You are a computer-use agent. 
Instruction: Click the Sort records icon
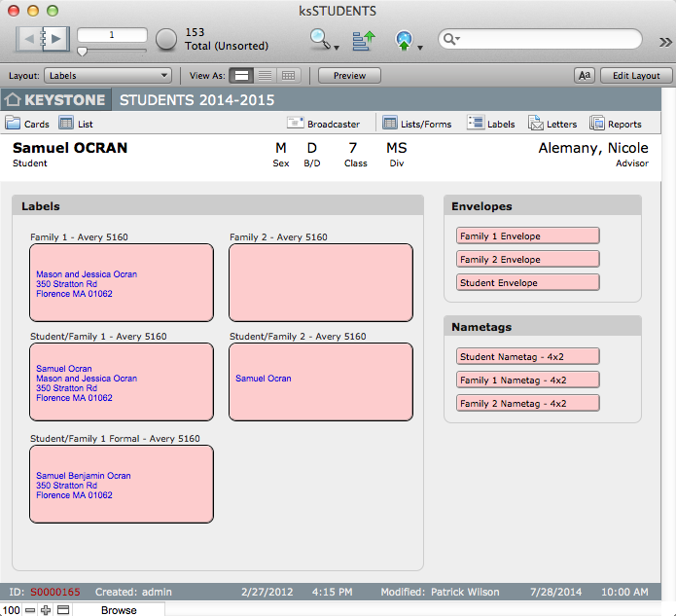point(363,40)
